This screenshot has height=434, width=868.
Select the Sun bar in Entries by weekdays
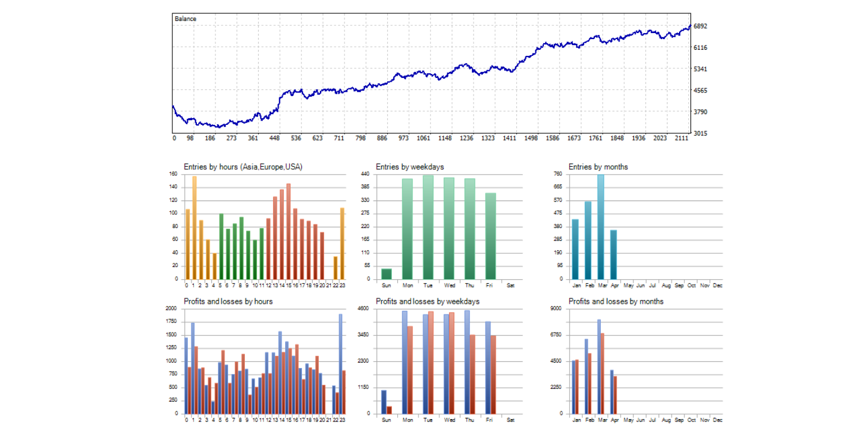(386, 274)
